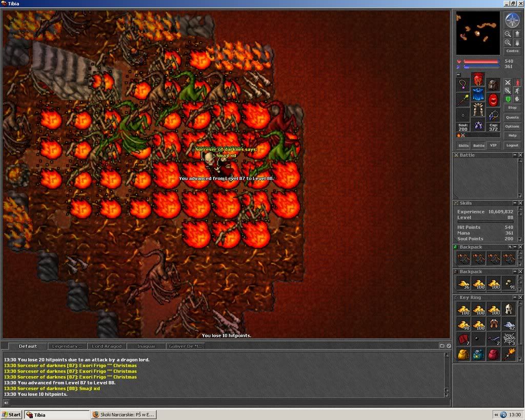The height and width of the screenshot is (420, 525).
Task: Minimize the Key Ring panel
Action: click(515, 297)
